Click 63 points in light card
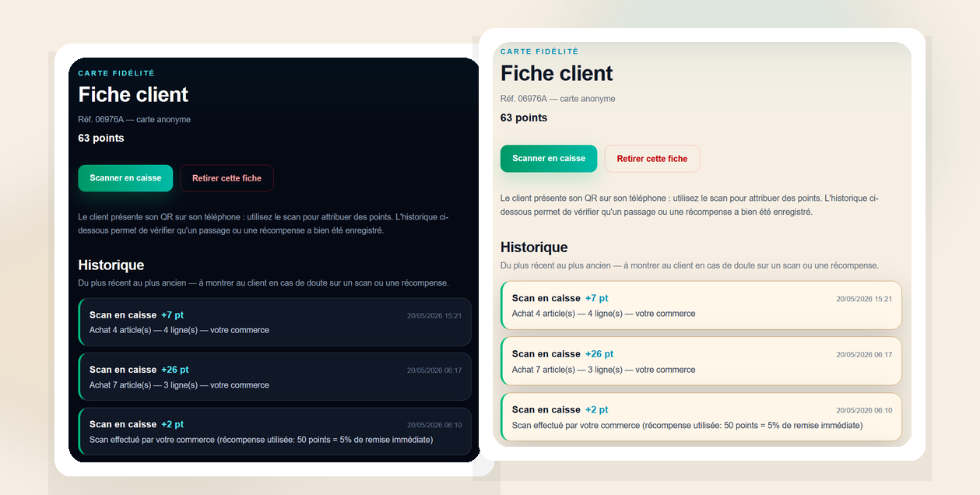This screenshot has width=980, height=495. click(x=524, y=118)
